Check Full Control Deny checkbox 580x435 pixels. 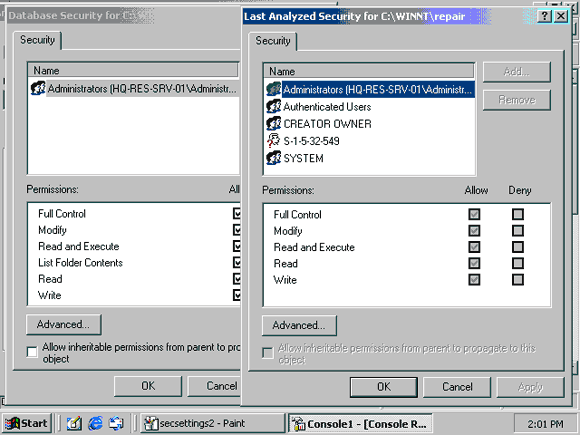pyautogui.click(x=518, y=214)
